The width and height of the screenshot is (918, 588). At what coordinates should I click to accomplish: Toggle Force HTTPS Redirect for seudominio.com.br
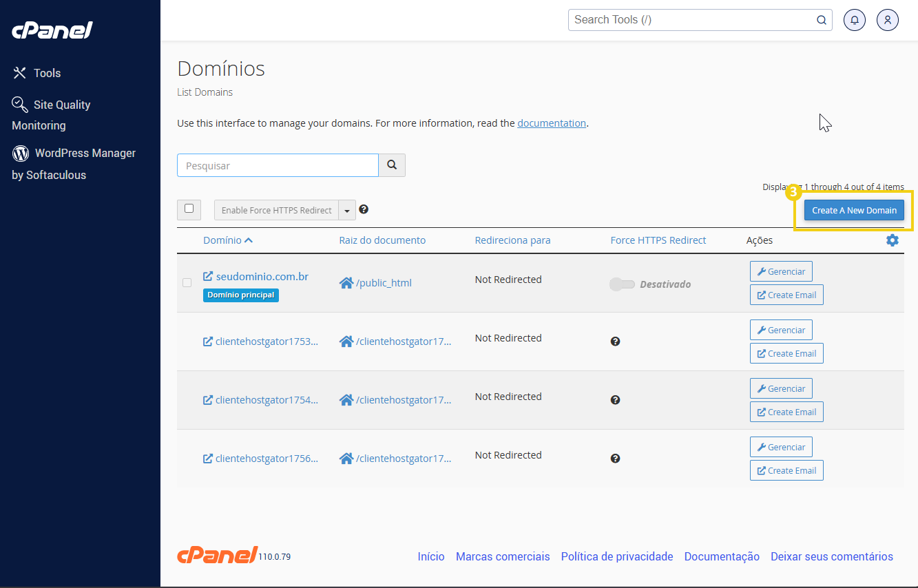[x=622, y=284]
